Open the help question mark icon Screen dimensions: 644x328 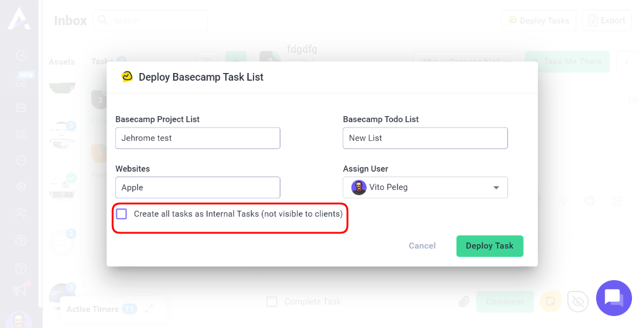tap(21, 269)
